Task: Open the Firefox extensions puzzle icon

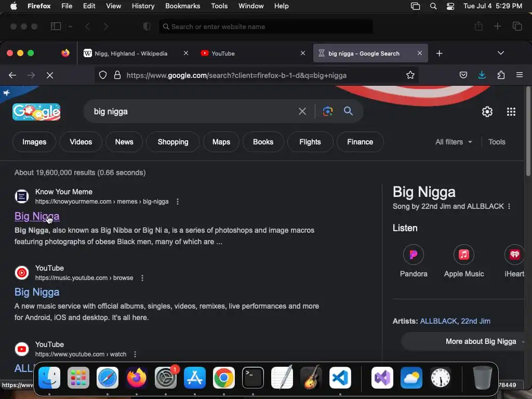Action: tap(501, 75)
